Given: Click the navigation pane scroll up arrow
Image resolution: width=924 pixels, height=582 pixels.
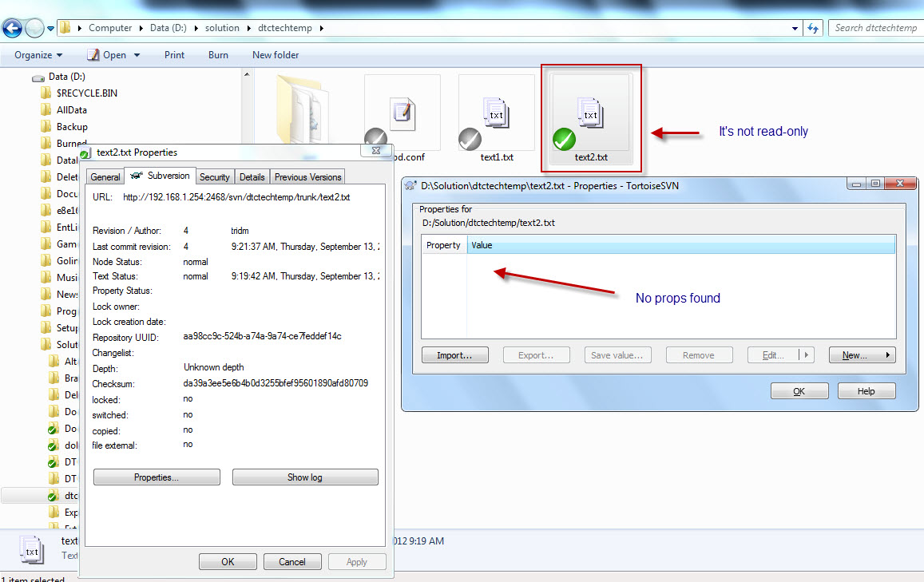Looking at the screenshot, I should click(x=247, y=75).
